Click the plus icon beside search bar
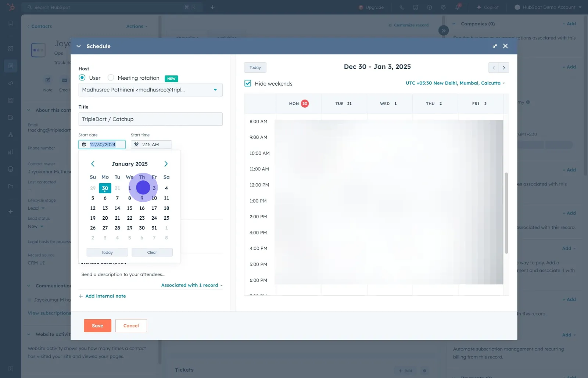Screen dimensions: 588x378 click(212, 7)
